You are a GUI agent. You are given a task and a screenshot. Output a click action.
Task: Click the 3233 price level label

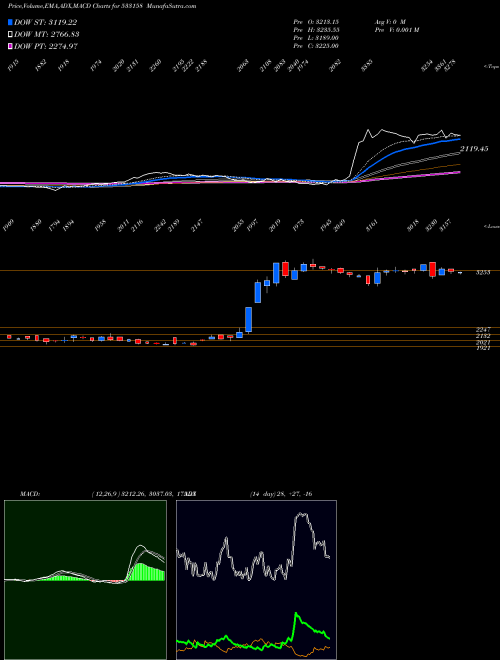(483, 272)
